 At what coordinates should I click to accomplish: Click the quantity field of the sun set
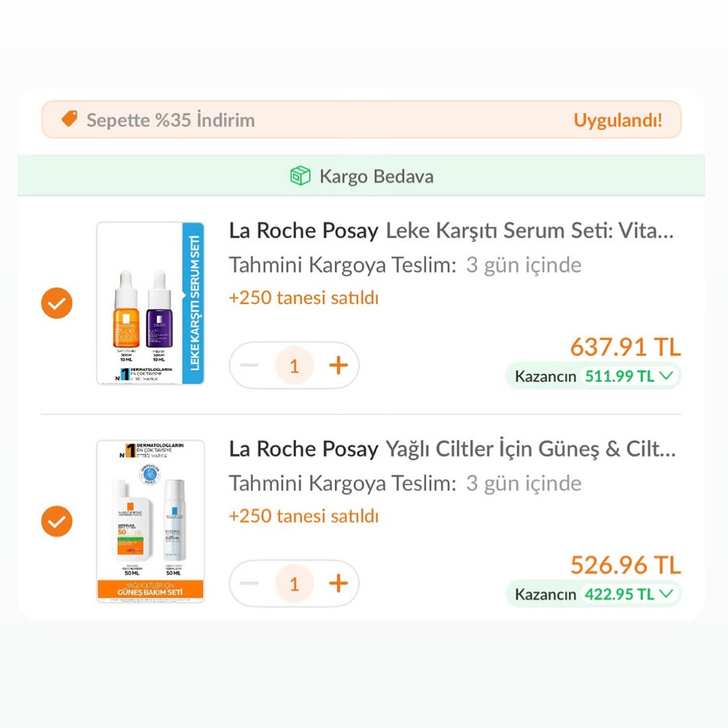coord(294,584)
